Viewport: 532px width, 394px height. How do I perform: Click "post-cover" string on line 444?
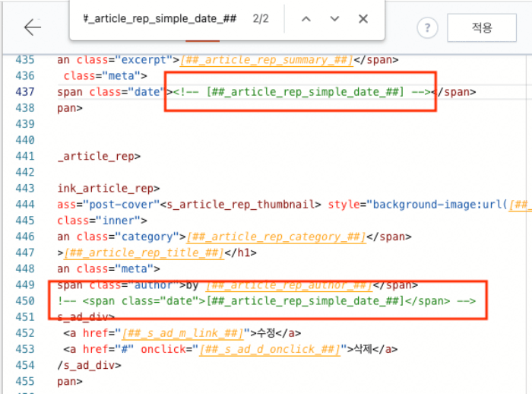tap(121, 205)
